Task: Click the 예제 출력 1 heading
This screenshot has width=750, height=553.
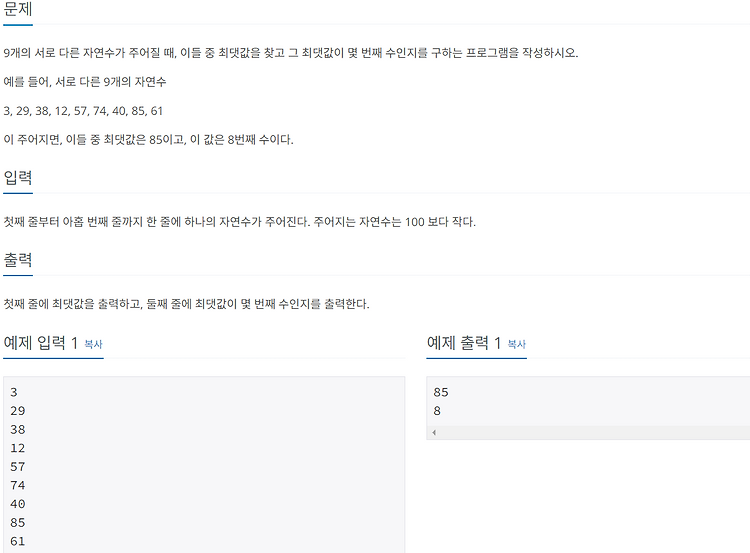Action: pos(464,343)
